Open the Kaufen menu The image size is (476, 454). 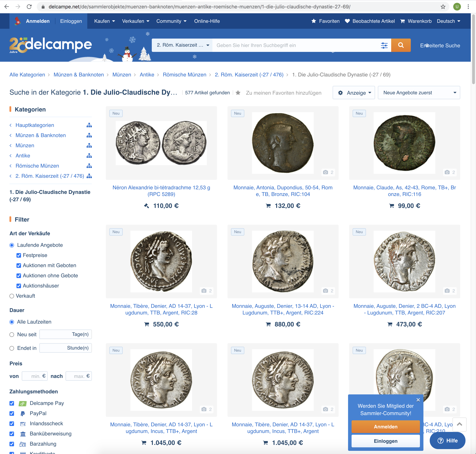[x=104, y=21]
